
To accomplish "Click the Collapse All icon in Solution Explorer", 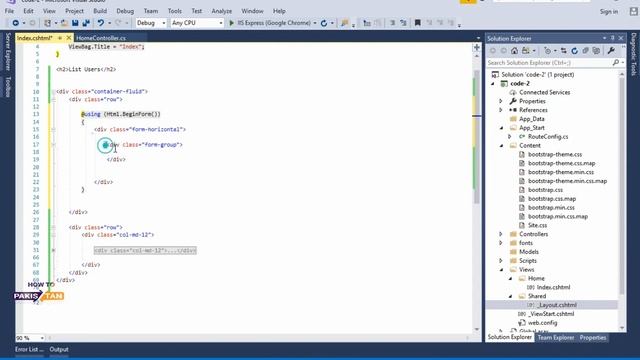I will 586,51.
